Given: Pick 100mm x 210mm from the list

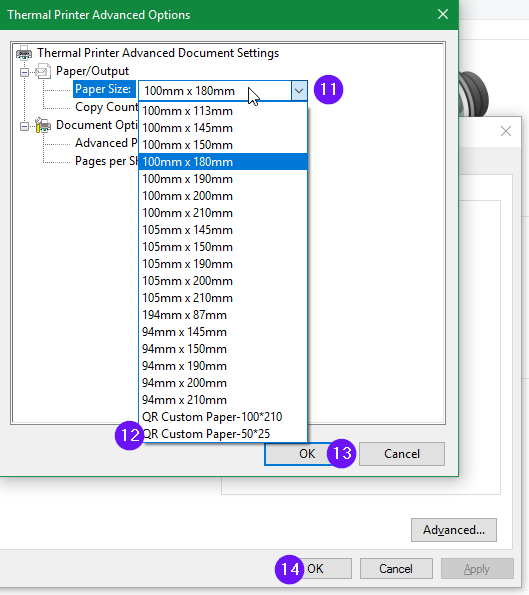Looking at the screenshot, I should [223, 213].
